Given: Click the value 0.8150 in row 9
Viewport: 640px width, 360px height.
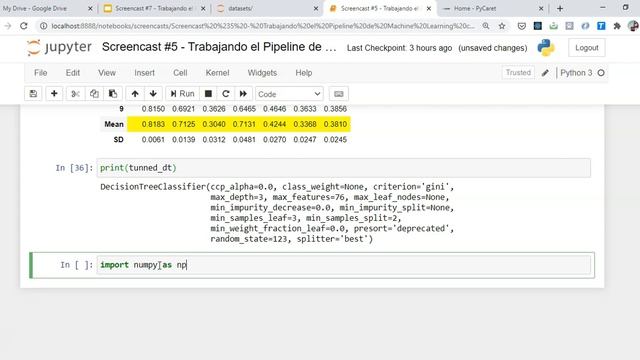Looking at the screenshot, I should tap(153, 109).
